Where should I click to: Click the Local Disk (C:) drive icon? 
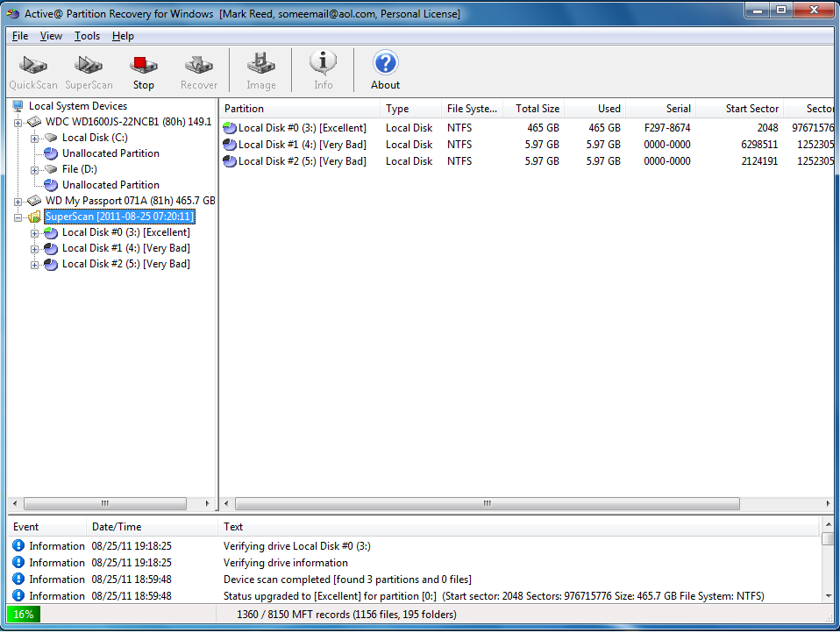pos(51,139)
